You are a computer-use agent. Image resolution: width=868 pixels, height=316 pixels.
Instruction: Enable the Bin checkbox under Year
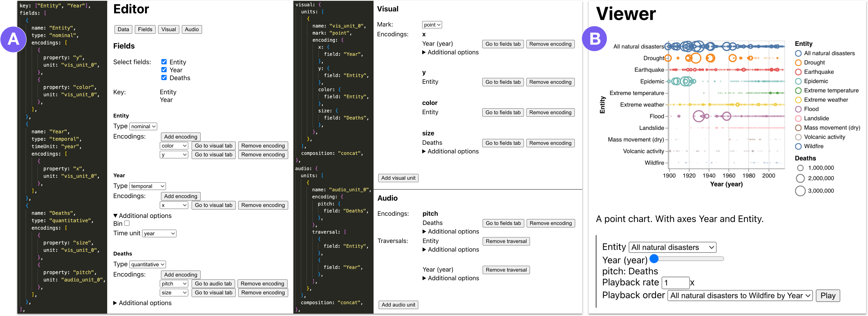pyautogui.click(x=127, y=223)
